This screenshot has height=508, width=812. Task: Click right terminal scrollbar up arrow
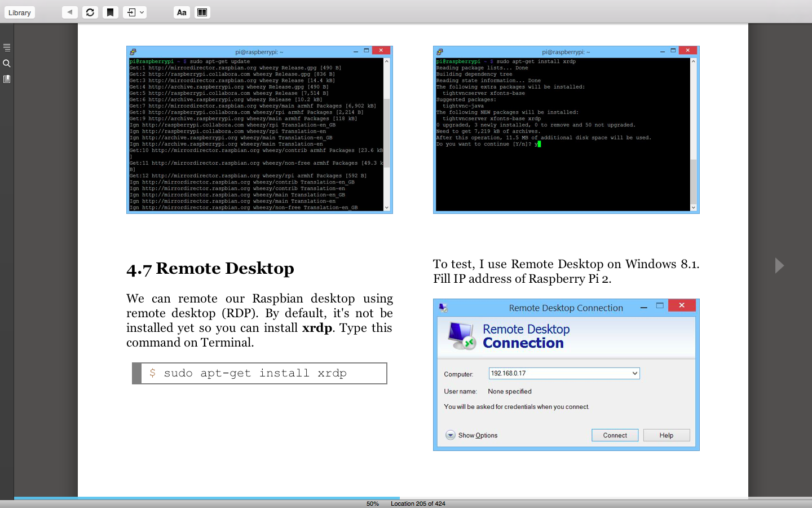click(694, 61)
